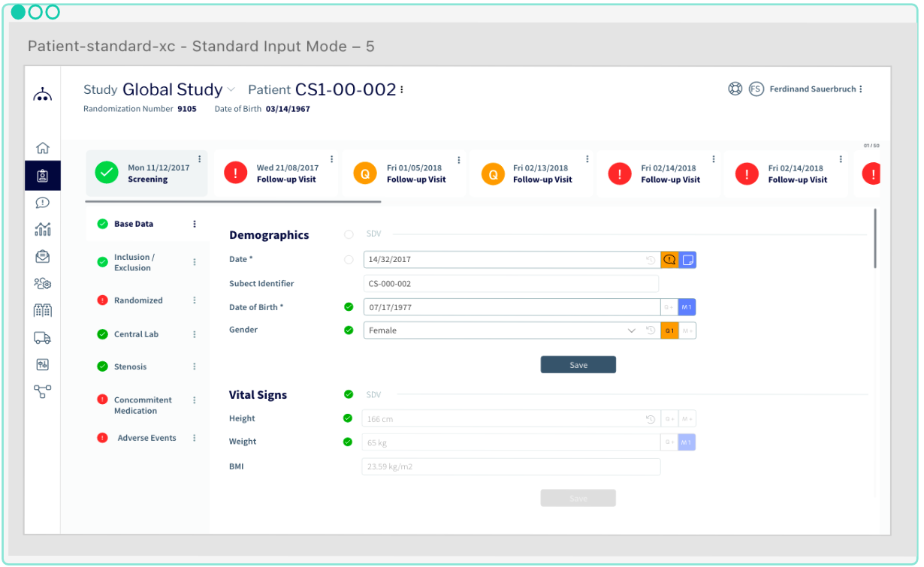Open the patient CS1-00-002 options menu

(402, 90)
